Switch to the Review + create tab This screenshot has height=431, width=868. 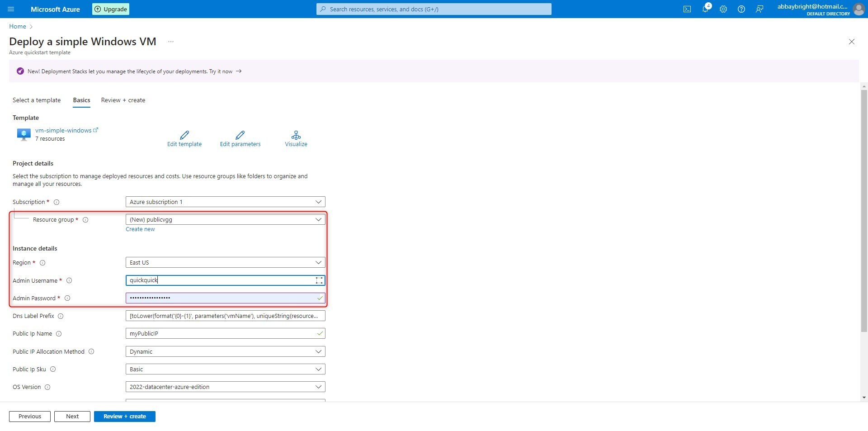point(123,100)
